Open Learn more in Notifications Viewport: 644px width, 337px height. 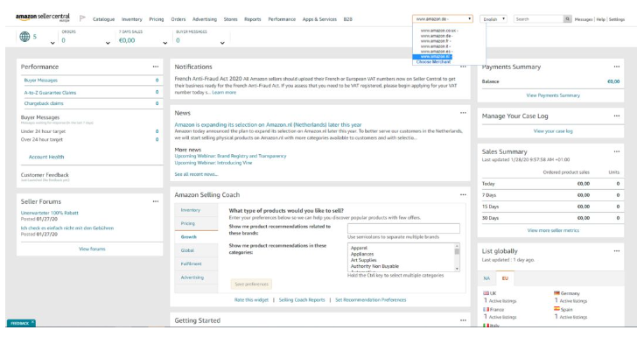click(x=224, y=93)
